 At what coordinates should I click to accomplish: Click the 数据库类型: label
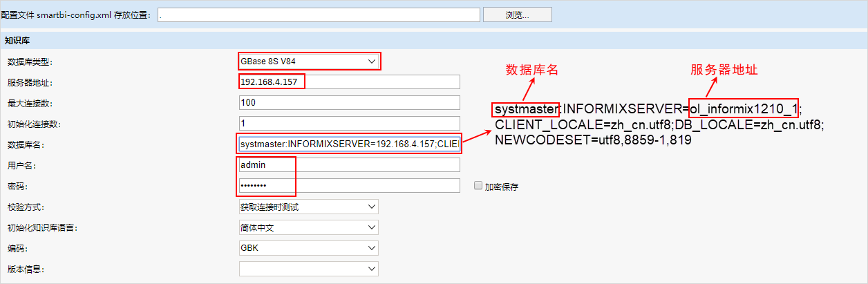pos(30,62)
